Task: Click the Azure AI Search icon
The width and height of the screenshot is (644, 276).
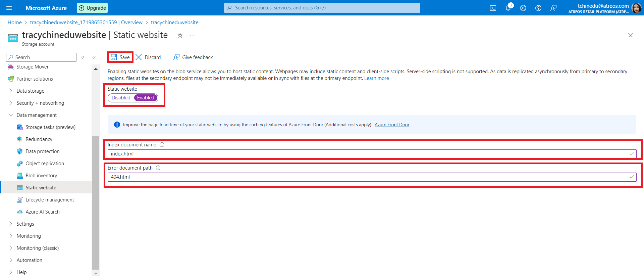Action: (x=20, y=212)
